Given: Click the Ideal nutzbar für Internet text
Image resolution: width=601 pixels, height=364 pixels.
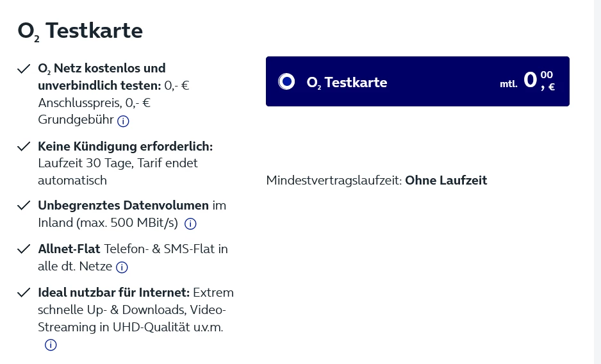Looking at the screenshot, I should click(114, 293).
